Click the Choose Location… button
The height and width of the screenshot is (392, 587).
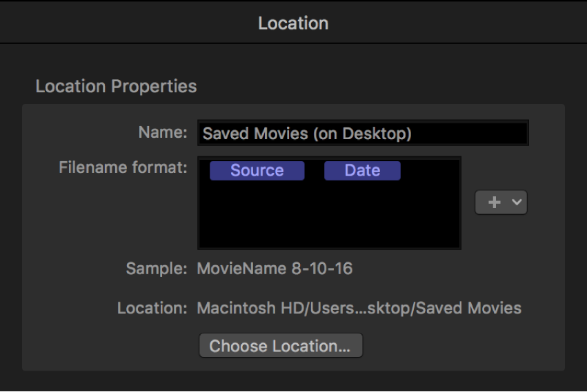coord(280,346)
